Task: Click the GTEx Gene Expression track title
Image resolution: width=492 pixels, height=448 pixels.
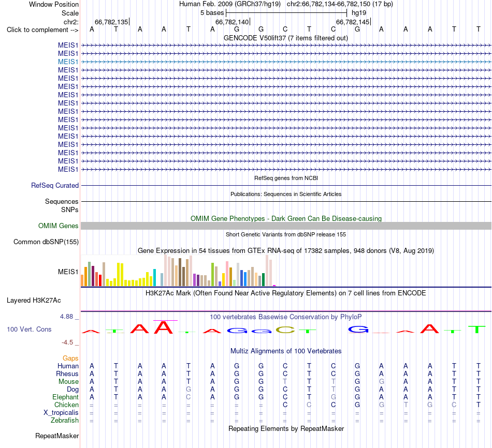Action: [x=286, y=251]
